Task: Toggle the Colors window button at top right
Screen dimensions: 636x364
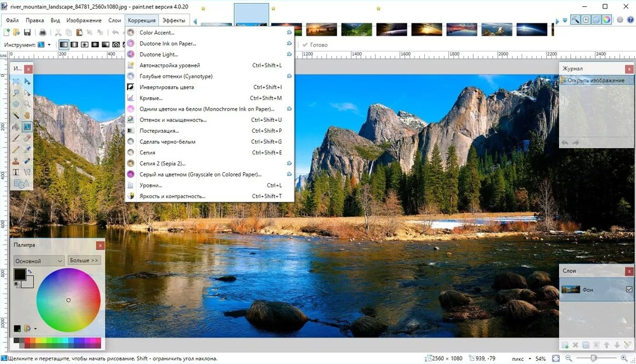Action: [607, 20]
